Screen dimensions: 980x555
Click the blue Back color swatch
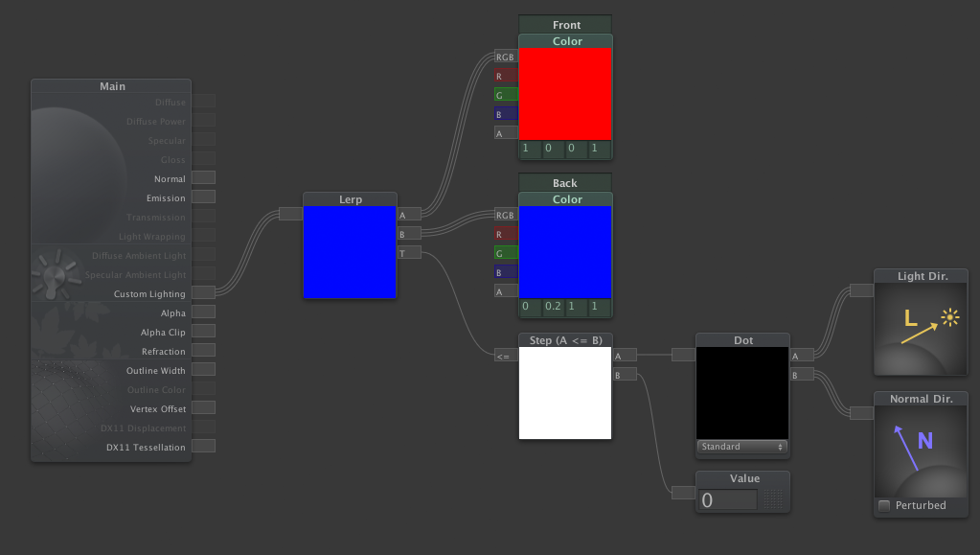pyautogui.click(x=564, y=252)
